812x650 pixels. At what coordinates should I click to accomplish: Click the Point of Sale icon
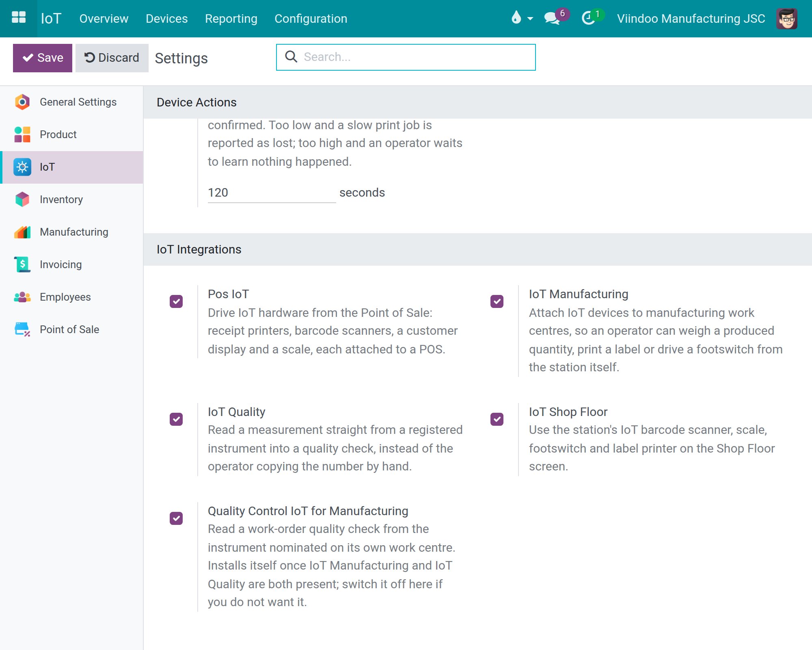[22, 329]
